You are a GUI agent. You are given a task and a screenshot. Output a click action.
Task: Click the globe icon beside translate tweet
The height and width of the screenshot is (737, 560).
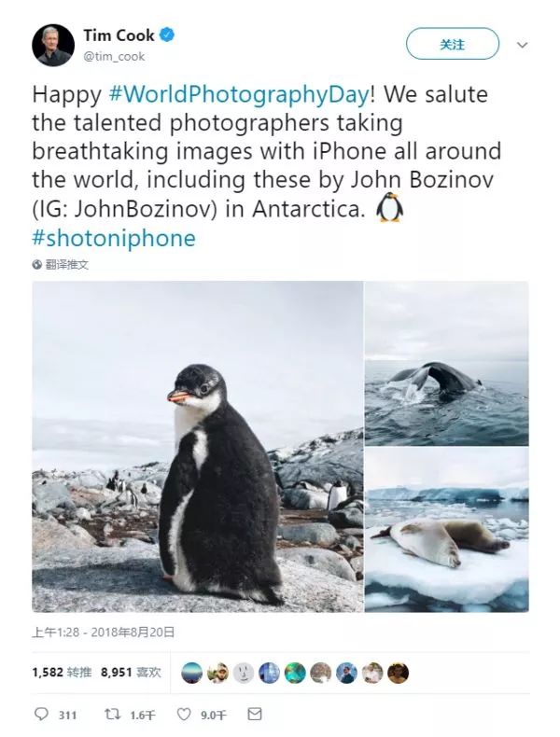point(37,265)
